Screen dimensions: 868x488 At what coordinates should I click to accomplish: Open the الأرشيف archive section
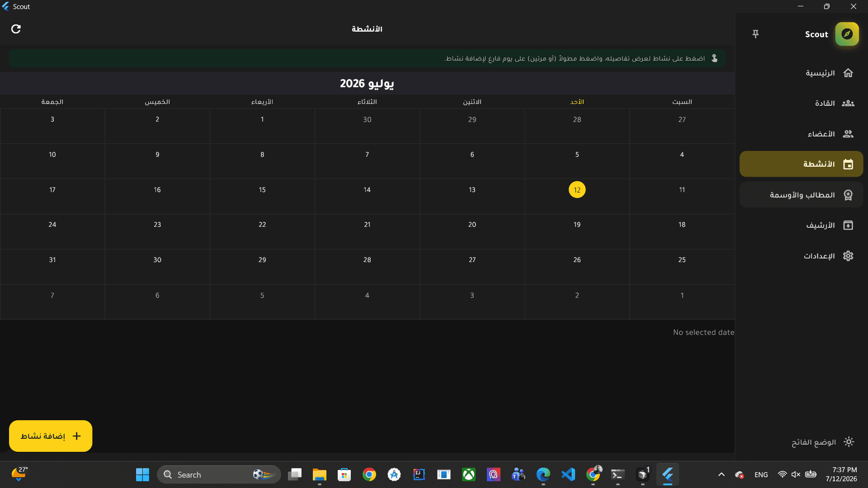(x=801, y=225)
